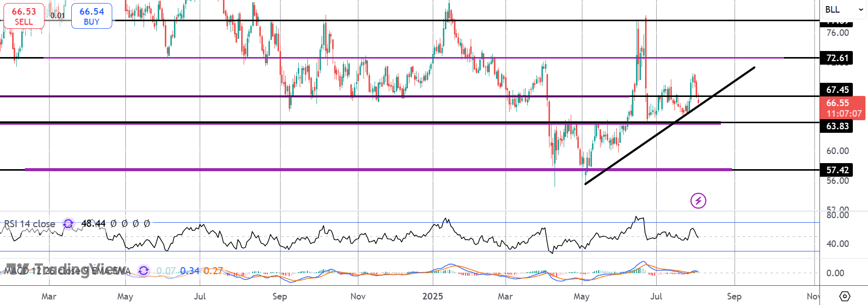Select the 57.42 price line label

coord(837,170)
